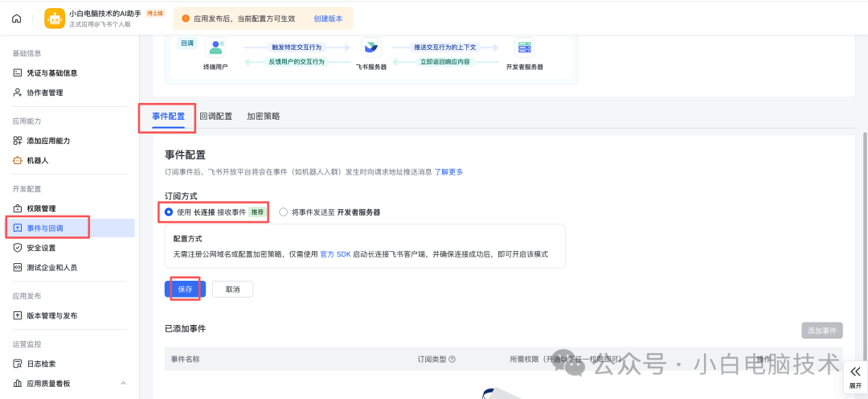Click the 回调 label tag in diagram
This screenshot has height=399, width=868.
(187, 43)
